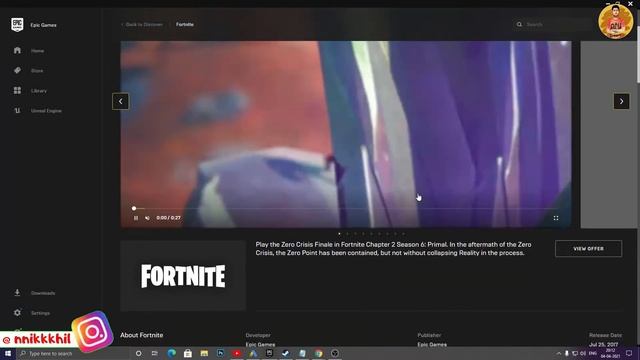Open Google Chrome from the taskbar
Viewport: 640px width, 360px height.
[x=318, y=353]
